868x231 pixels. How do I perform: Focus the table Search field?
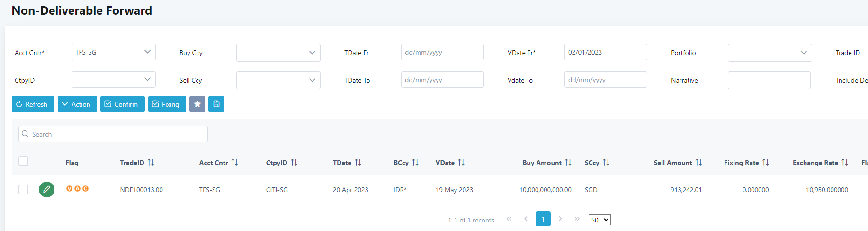113,134
